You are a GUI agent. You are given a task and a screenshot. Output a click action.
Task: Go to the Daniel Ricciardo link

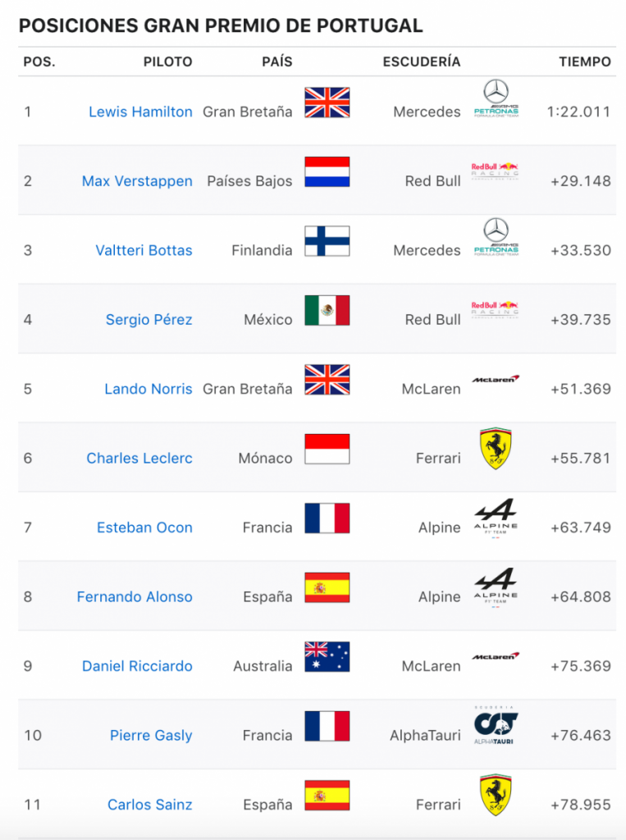137,666
